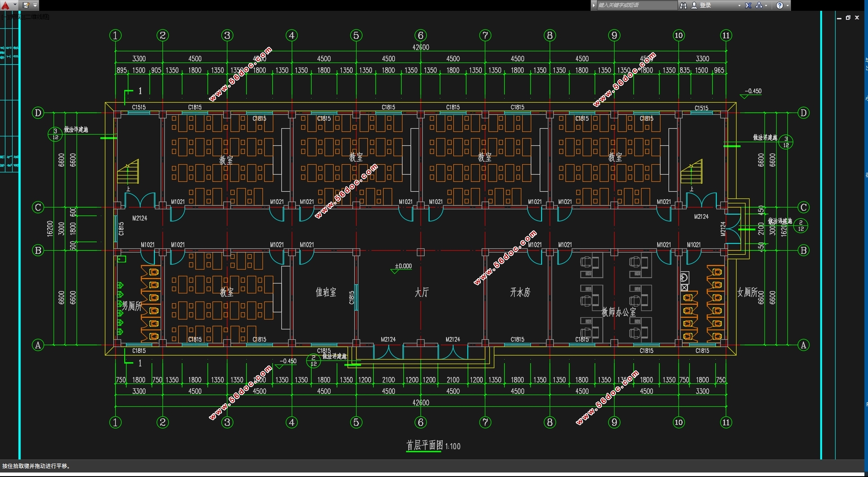Expand the 登录 account dropdown arrow

[739, 5]
